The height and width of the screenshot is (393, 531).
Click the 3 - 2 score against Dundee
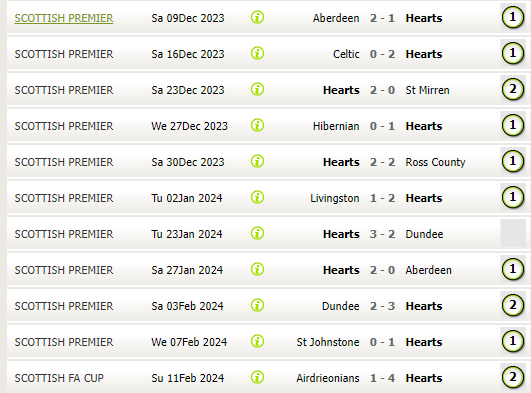click(382, 234)
